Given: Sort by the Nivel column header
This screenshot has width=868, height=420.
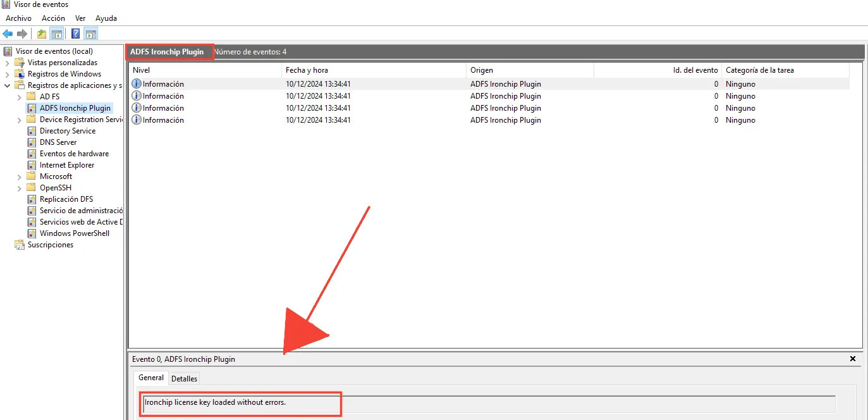Looking at the screenshot, I should (x=205, y=70).
